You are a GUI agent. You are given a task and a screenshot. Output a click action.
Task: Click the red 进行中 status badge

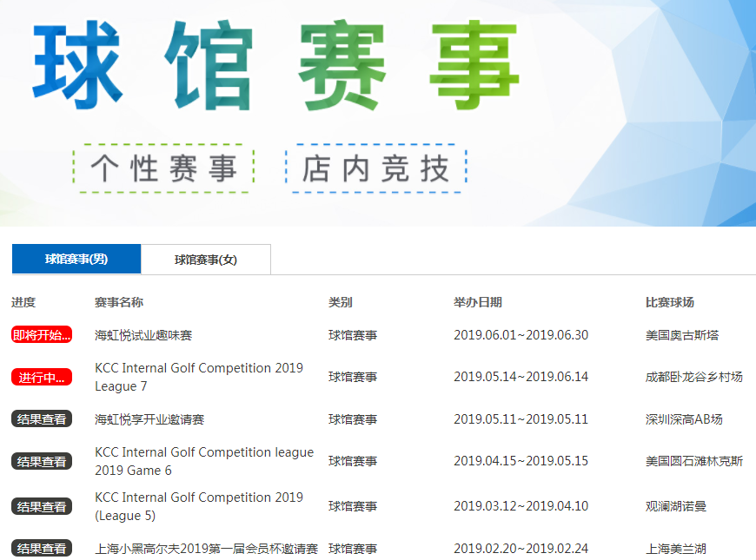(41, 377)
